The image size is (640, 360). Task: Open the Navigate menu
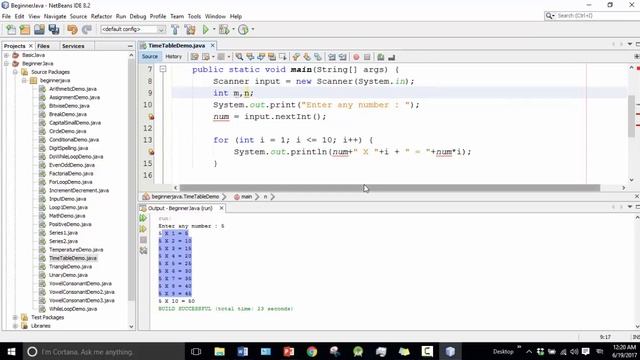(55, 16)
